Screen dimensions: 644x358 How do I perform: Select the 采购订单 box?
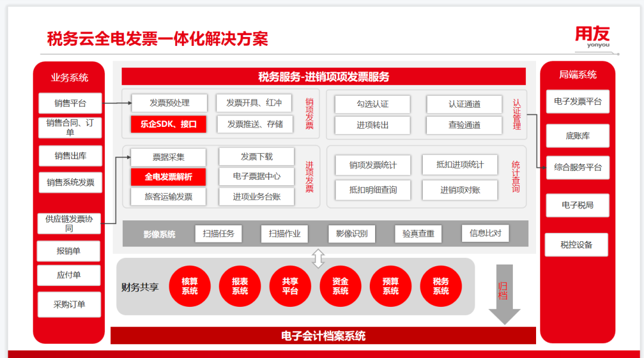[69, 305]
